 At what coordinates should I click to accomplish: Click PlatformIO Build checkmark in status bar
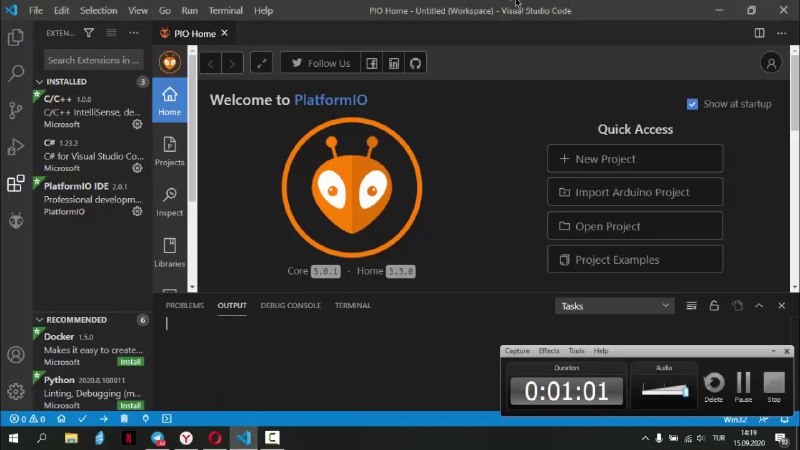pos(82,419)
